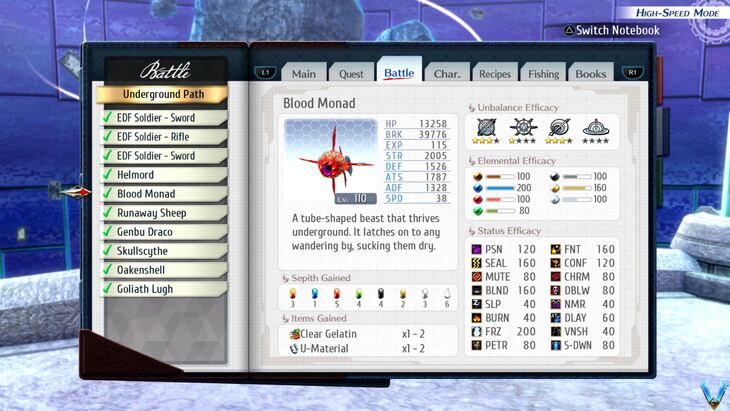Screen dimensions: 730x411
Task: Click the PETR petrify status icon
Action: click(x=476, y=345)
